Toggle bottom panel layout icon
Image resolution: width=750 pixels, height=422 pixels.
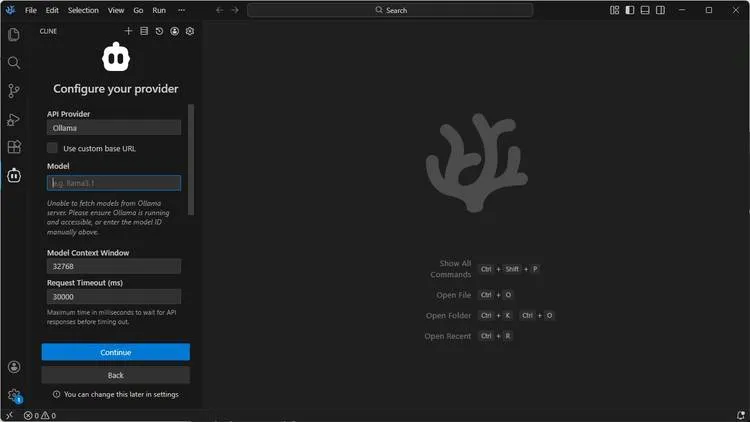[645, 10]
